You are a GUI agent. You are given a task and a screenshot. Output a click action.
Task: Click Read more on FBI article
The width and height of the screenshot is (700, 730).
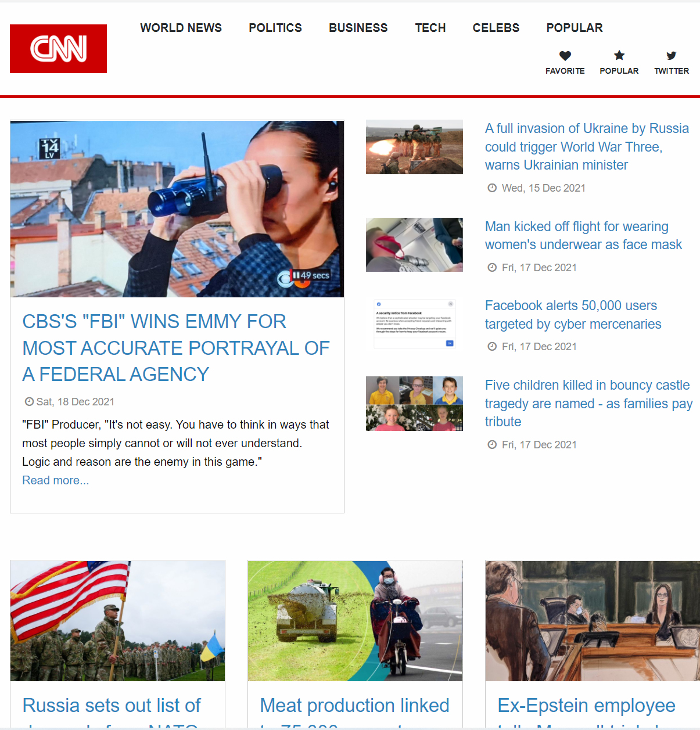(56, 480)
